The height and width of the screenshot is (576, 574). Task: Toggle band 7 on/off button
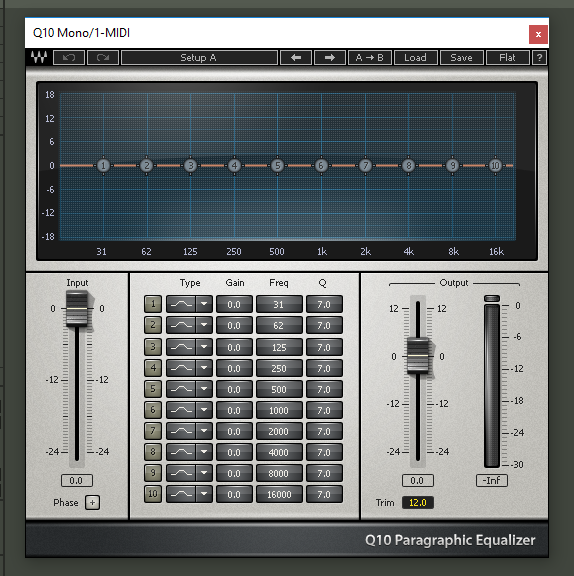(153, 431)
